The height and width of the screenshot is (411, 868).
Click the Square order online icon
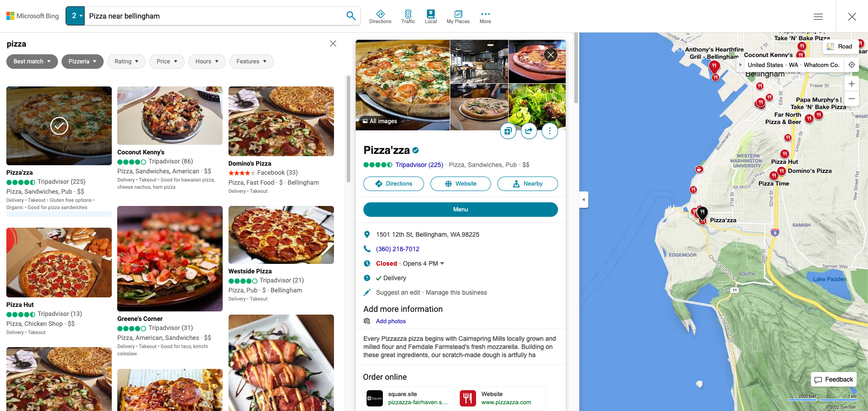tap(375, 398)
